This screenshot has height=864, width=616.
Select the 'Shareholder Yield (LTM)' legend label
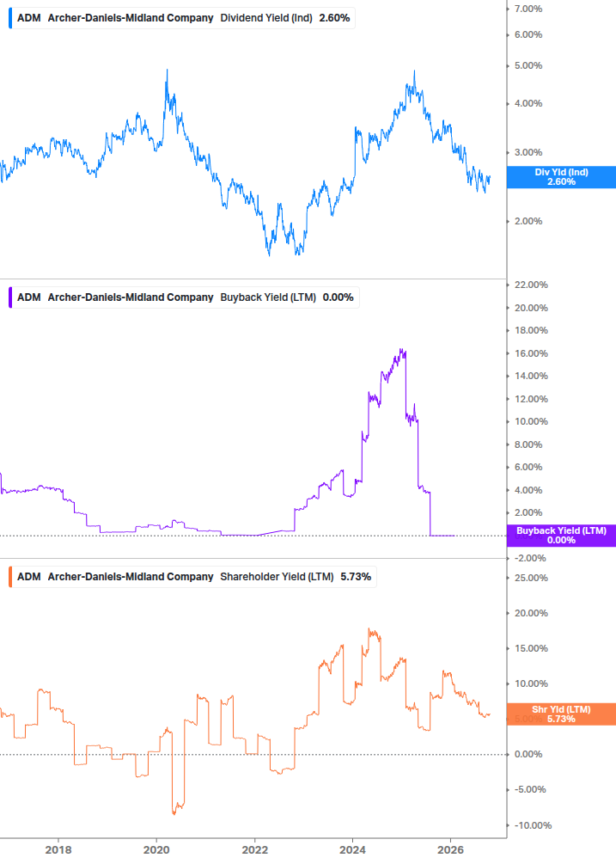pos(277,577)
